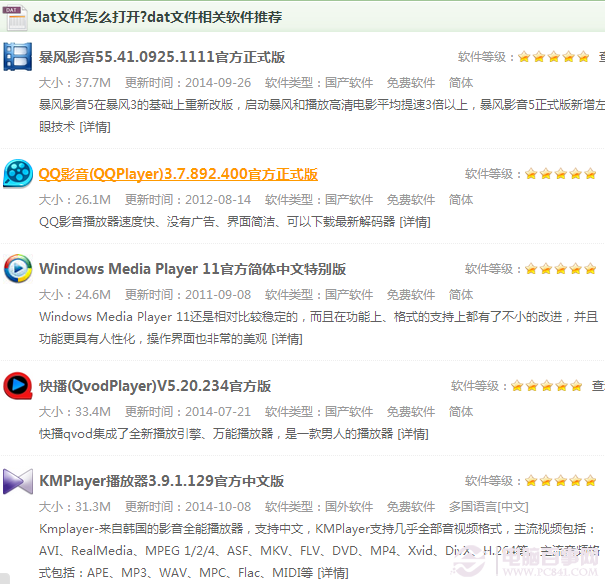The height and width of the screenshot is (584, 605).
Task: Click 大小:33.4M text
Action: pos(75,412)
